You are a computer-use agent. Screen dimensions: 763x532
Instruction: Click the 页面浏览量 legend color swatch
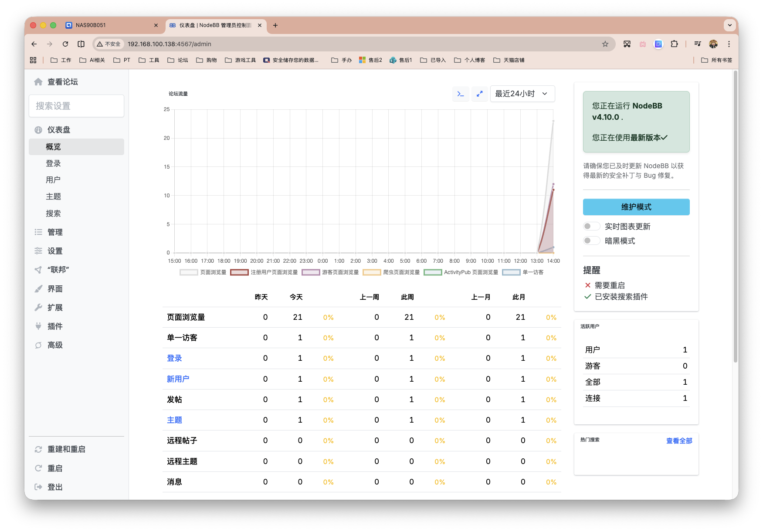click(x=188, y=272)
